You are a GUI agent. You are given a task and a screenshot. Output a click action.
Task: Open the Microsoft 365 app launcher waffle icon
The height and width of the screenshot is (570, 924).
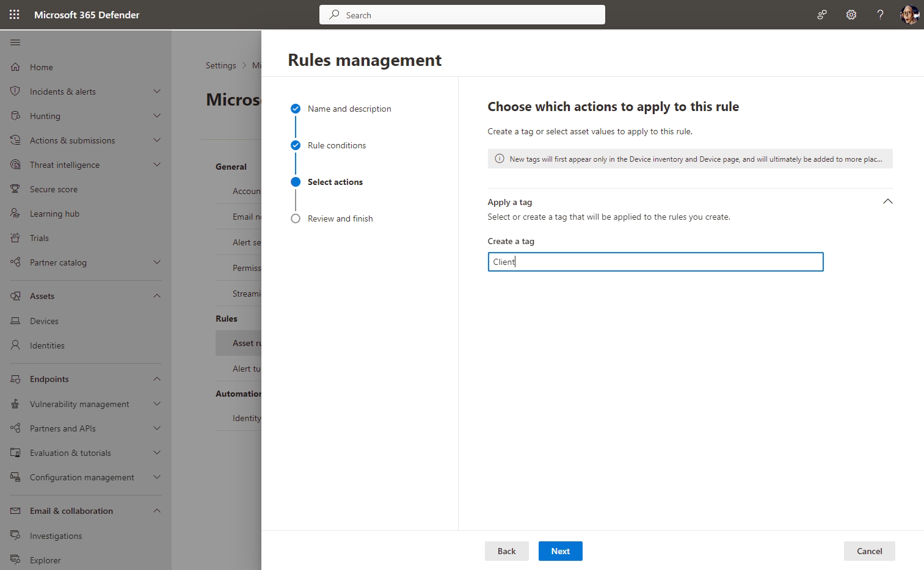coord(14,14)
